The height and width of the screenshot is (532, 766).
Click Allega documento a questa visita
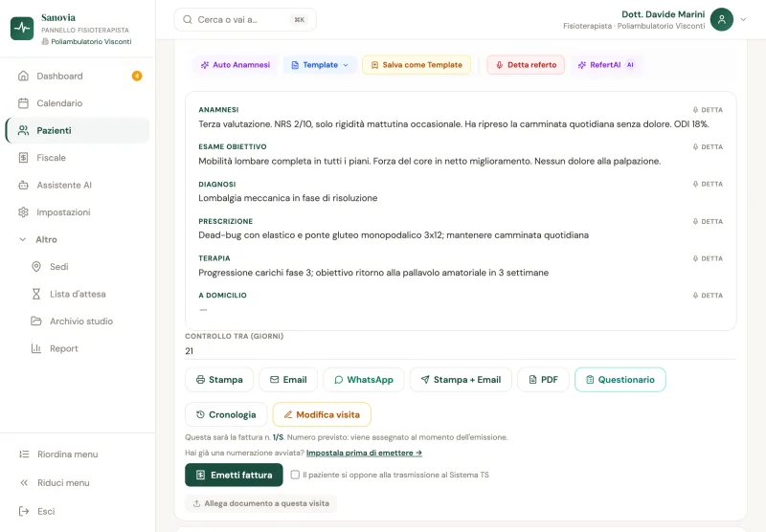click(260, 503)
